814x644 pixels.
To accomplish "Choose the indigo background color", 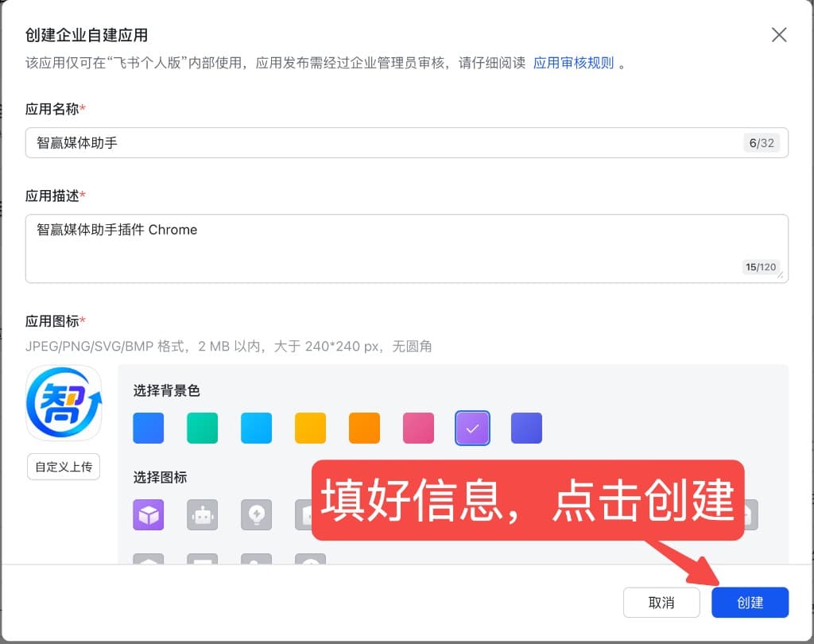I will tap(526, 428).
